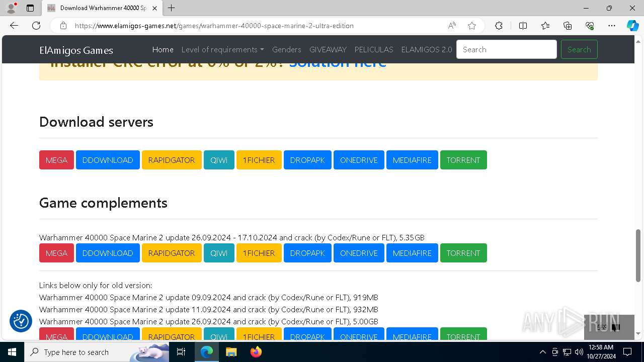Screen dimensions: 644x362
Task: Download main game via DROPAPK server
Action: pyautogui.click(x=307, y=160)
